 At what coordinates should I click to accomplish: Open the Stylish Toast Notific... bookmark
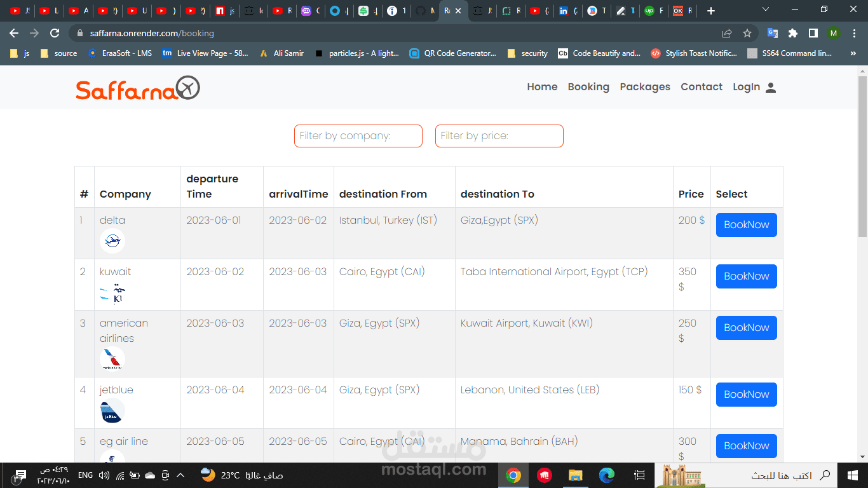coord(694,53)
